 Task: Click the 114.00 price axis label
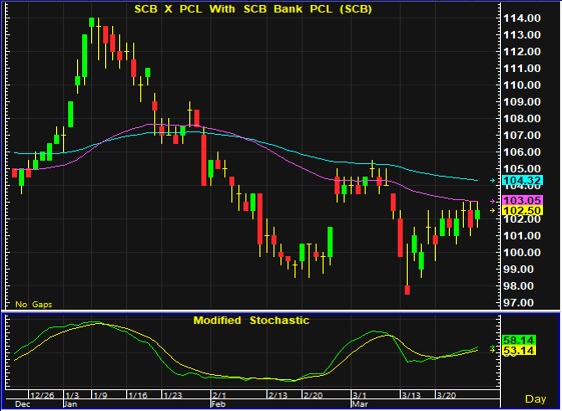522,18
